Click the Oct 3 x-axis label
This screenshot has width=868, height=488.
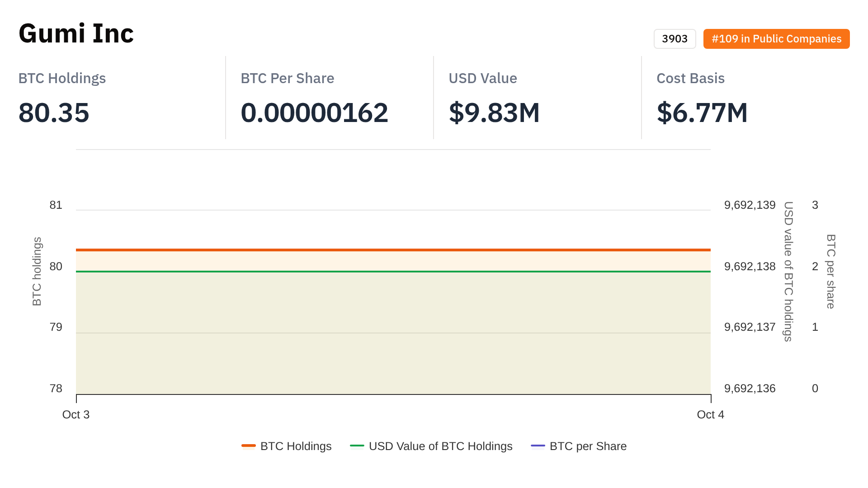(76, 414)
